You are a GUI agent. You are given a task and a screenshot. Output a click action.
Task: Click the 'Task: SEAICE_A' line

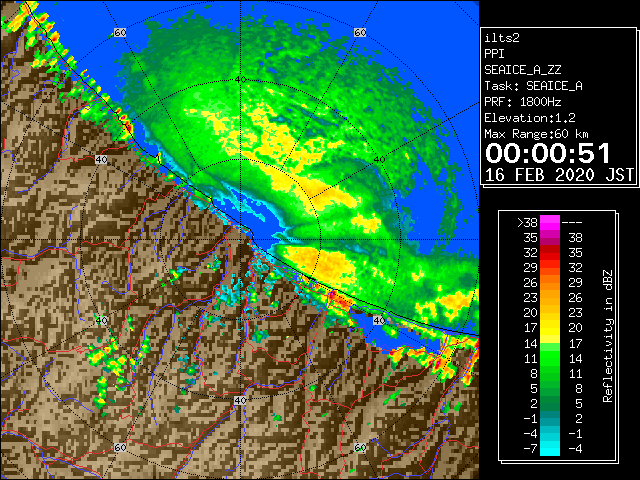pos(533,86)
